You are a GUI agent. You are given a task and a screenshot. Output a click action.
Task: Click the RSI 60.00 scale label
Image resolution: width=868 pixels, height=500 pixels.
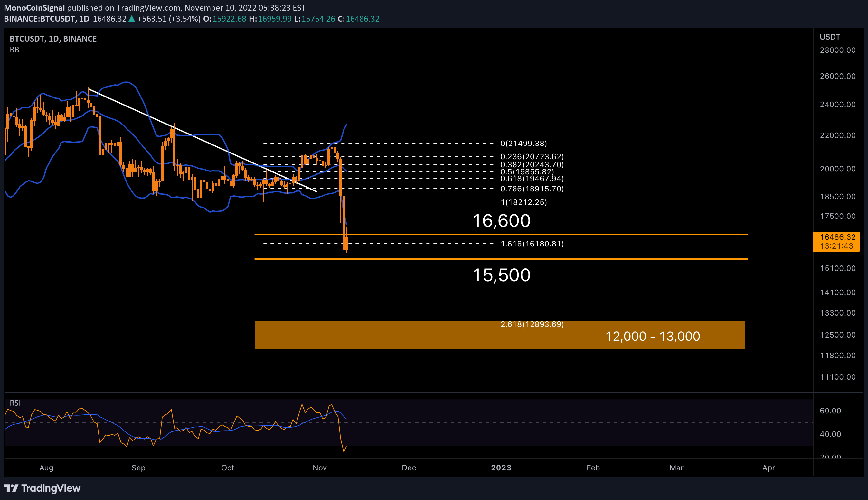[x=830, y=411]
